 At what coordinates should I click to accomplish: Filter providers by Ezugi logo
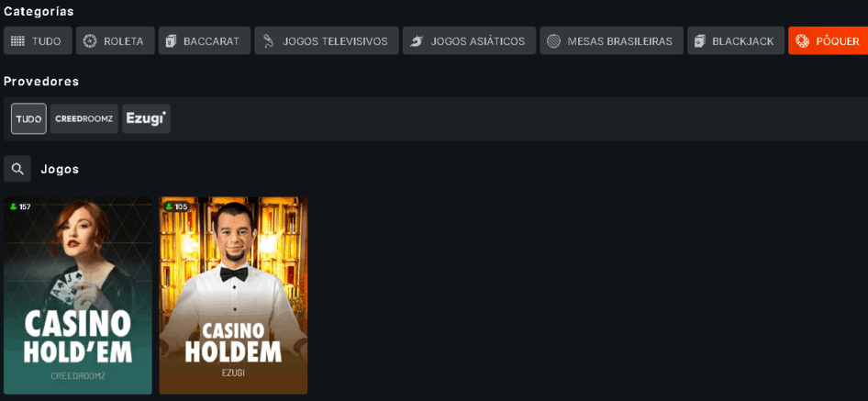pos(146,118)
